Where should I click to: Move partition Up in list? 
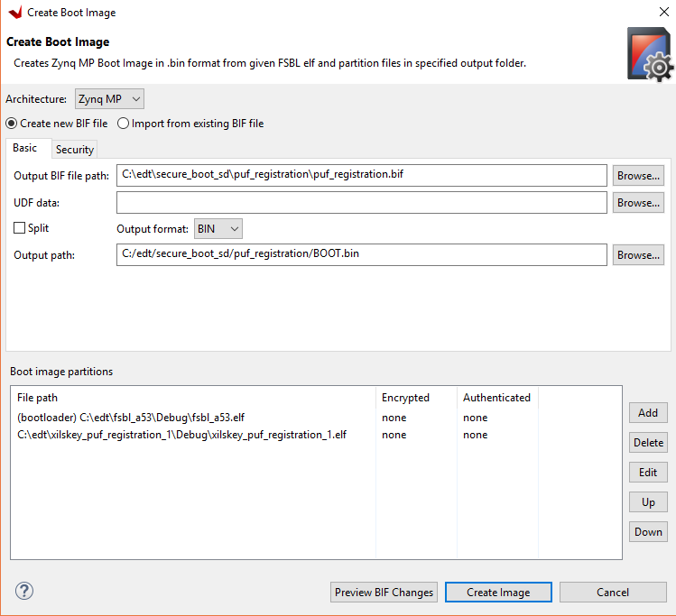point(648,502)
